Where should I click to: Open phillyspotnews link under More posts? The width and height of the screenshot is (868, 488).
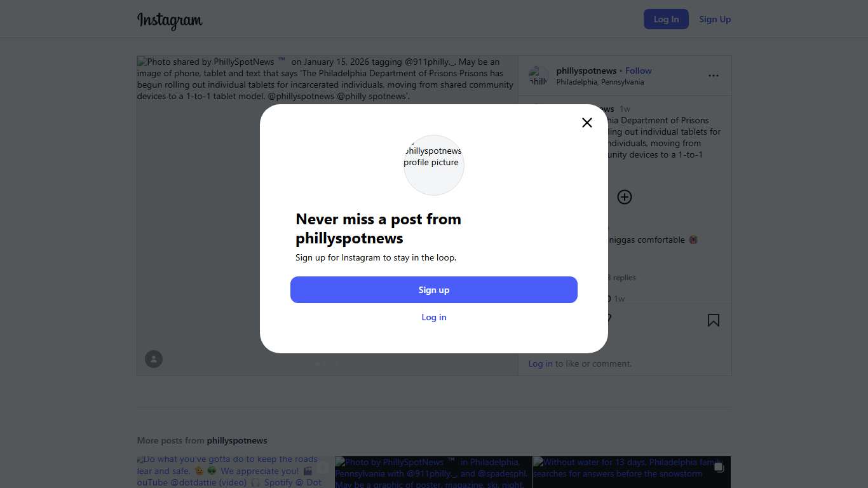[237, 440]
